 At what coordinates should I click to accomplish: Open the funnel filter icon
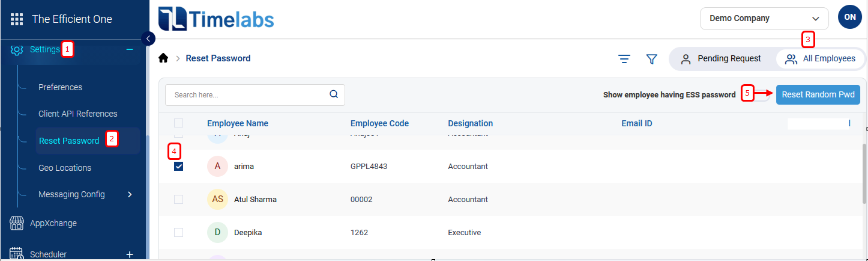click(651, 59)
